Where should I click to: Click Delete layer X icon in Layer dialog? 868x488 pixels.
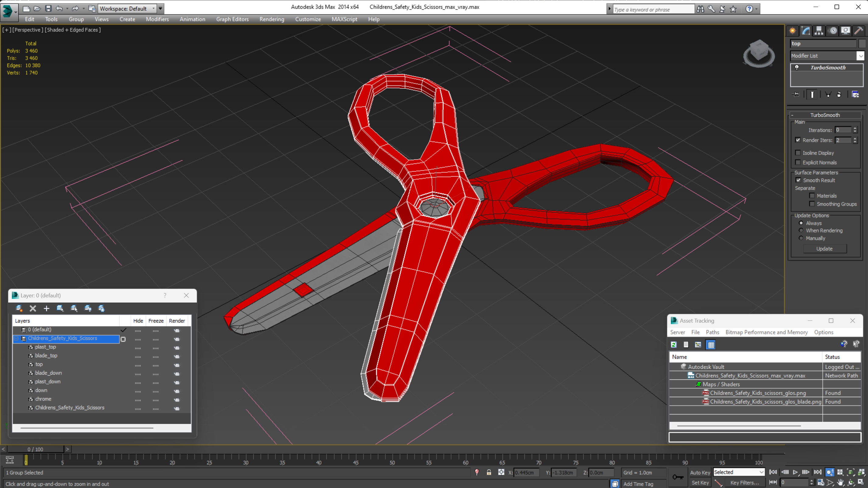tap(33, 308)
